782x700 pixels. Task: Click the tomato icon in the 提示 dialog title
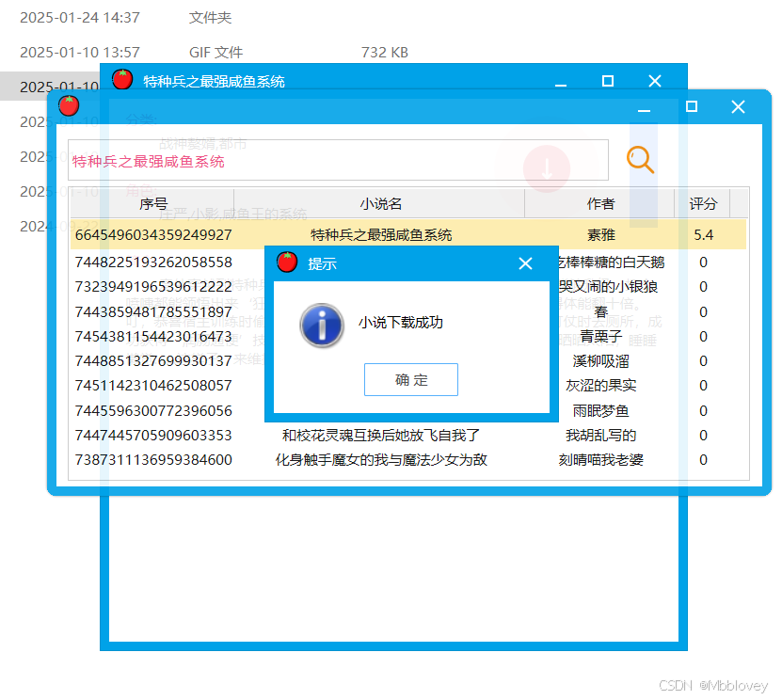click(x=287, y=262)
